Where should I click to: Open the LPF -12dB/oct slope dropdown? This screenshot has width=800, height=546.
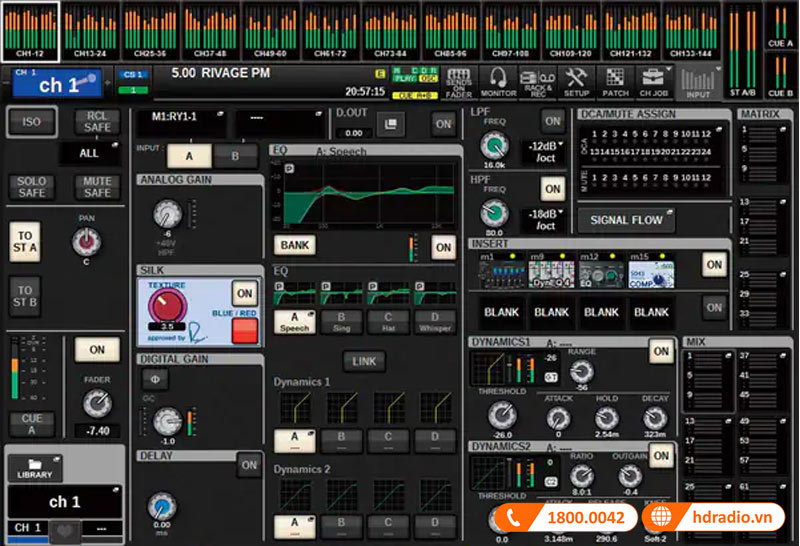(x=543, y=151)
